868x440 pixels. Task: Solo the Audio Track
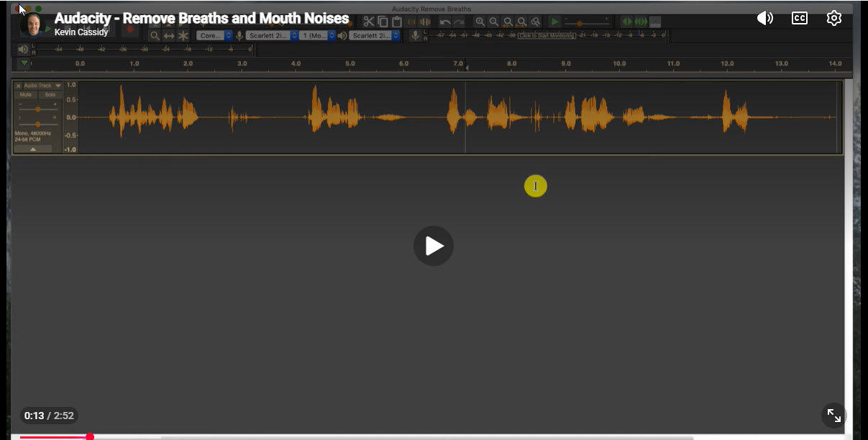pos(50,95)
